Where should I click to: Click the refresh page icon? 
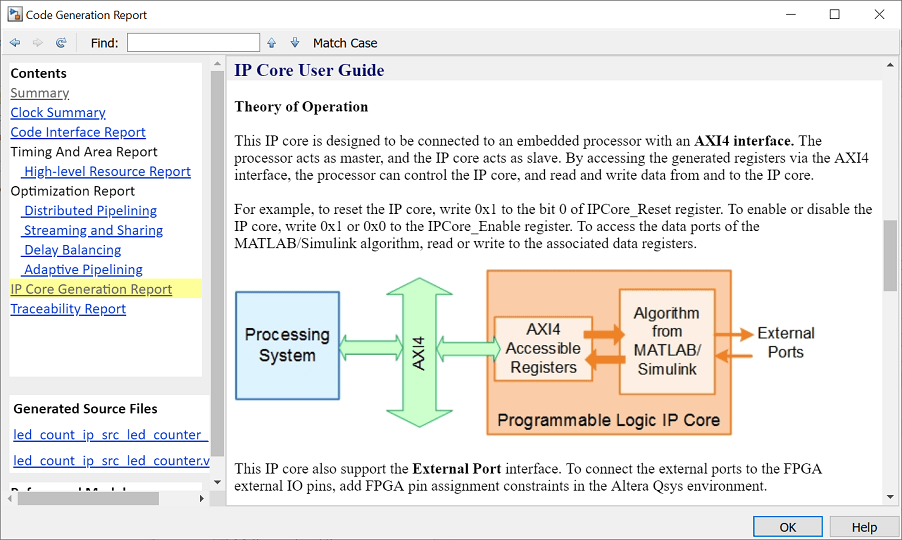click(x=61, y=43)
